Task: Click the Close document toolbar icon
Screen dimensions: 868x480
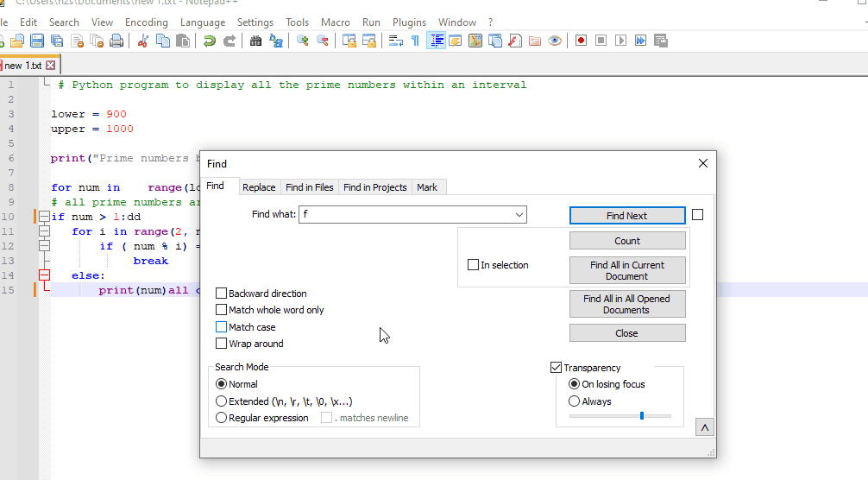Action: 77,41
